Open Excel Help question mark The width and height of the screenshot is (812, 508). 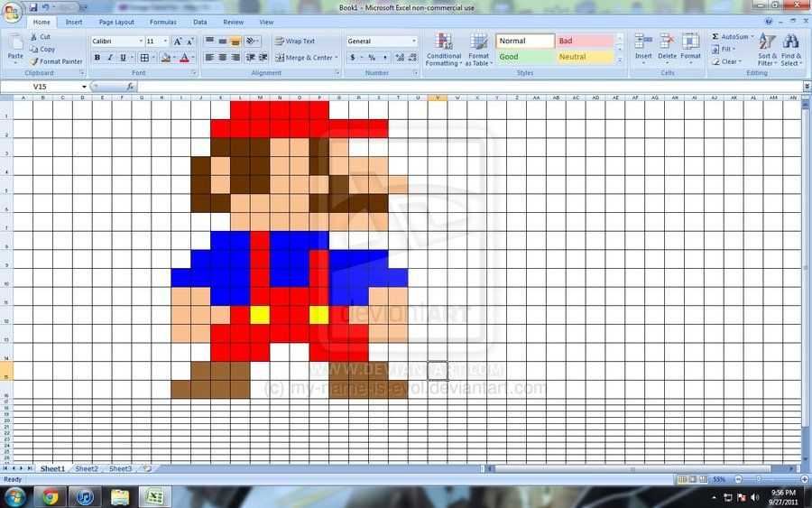pyautogui.click(x=769, y=22)
